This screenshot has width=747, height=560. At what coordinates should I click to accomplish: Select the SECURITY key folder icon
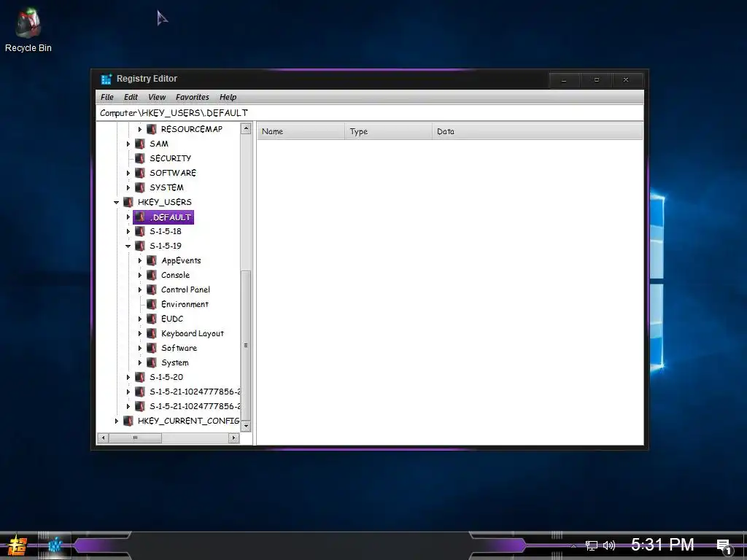[140, 158]
